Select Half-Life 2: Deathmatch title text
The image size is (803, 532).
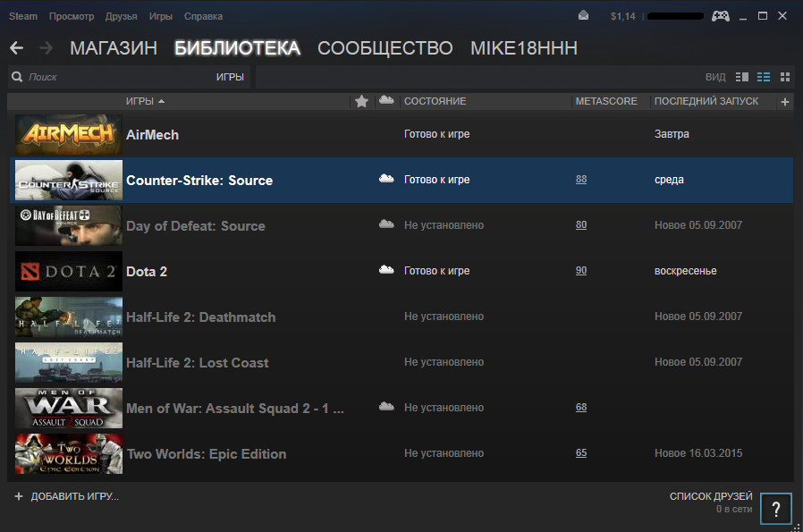tap(200, 317)
